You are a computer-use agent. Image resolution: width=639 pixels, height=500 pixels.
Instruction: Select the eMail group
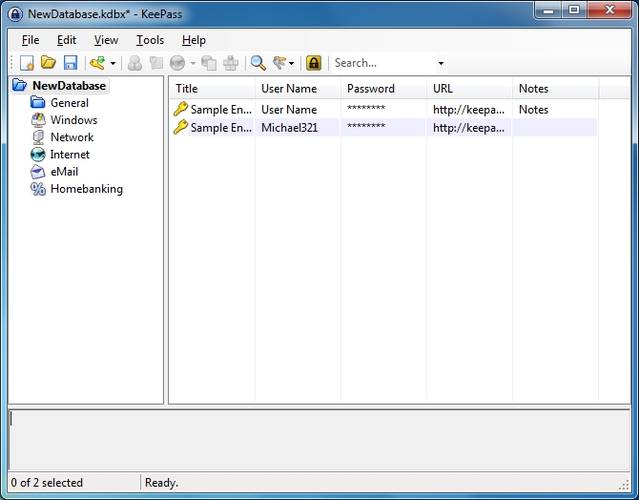click(64, 172)
